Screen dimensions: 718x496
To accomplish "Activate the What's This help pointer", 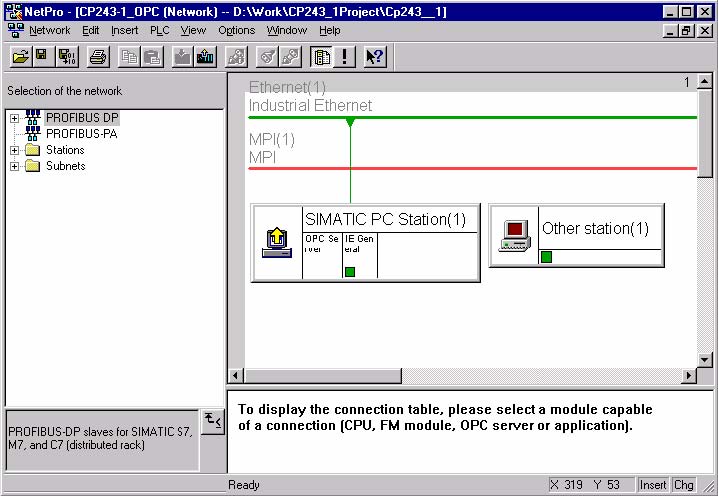I will click(375, 57).
